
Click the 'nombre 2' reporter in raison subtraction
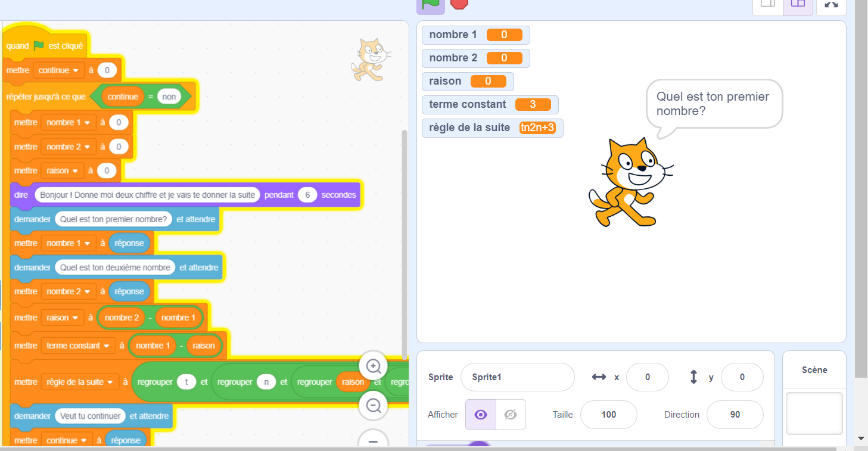[122, 318]
